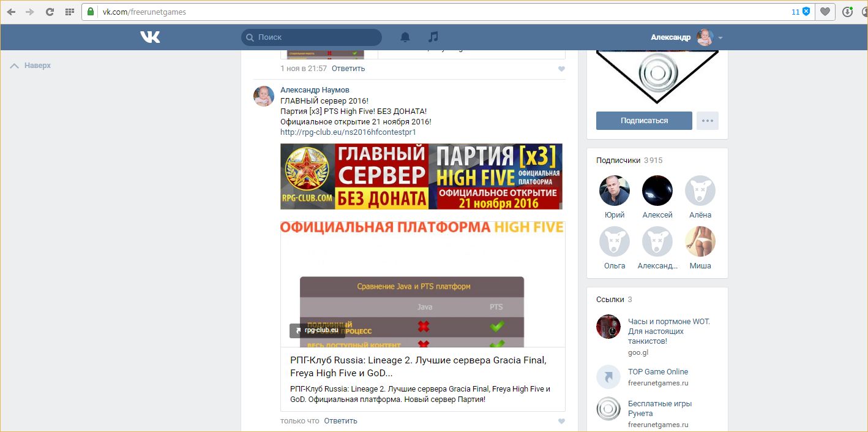
Task: Open the browser downloads arrow icon
Action: click(847, 12)
